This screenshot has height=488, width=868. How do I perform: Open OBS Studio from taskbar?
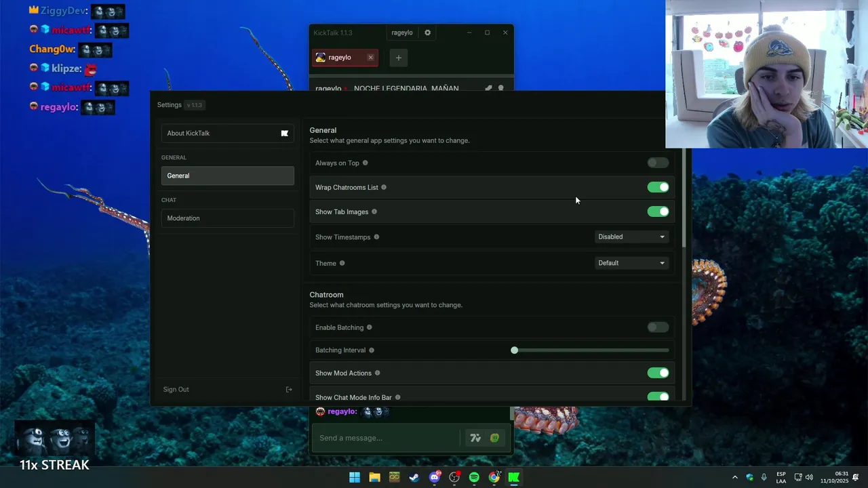coord(454,477)
